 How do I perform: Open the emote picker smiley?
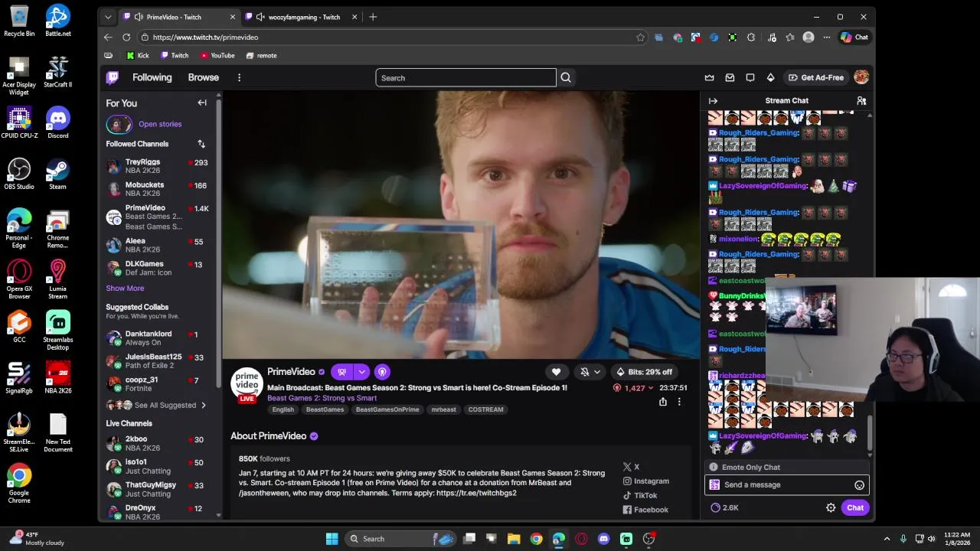(859, 484)
